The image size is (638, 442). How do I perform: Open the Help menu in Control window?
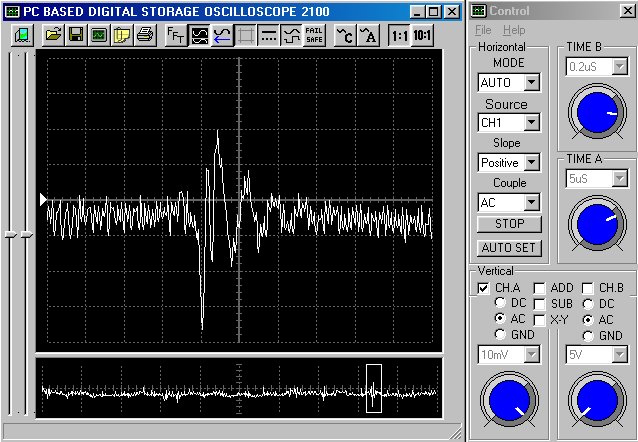tap(513, 31)
